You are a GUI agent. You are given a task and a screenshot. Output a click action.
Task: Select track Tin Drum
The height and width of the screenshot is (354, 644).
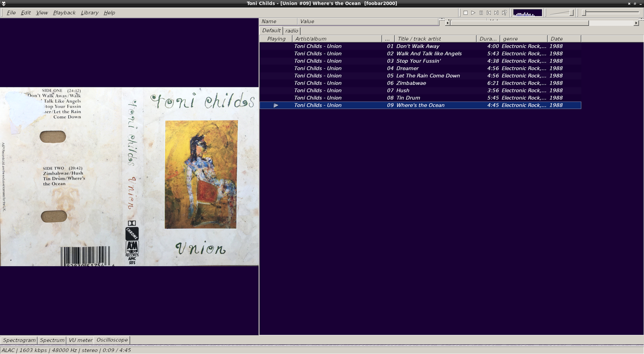(x=420, y=98)
